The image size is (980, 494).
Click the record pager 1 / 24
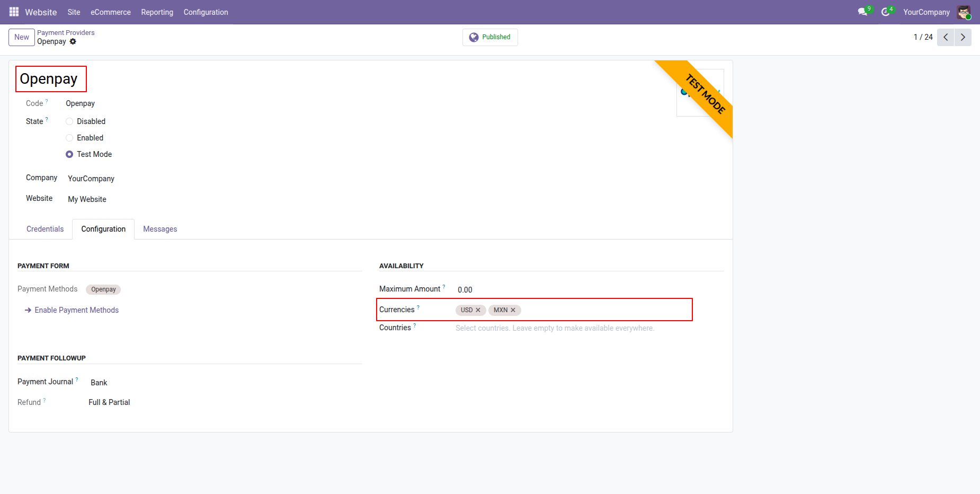(x=923, y=37)
